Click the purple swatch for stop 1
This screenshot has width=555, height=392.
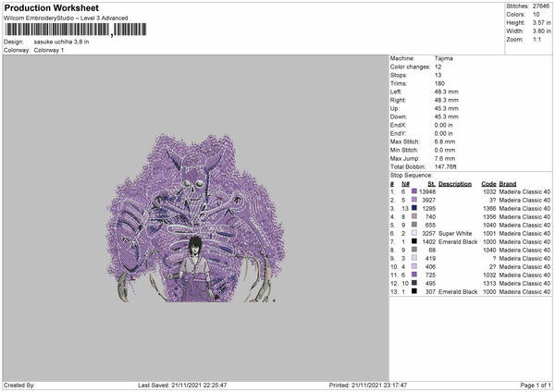click(x=414, y=191)
